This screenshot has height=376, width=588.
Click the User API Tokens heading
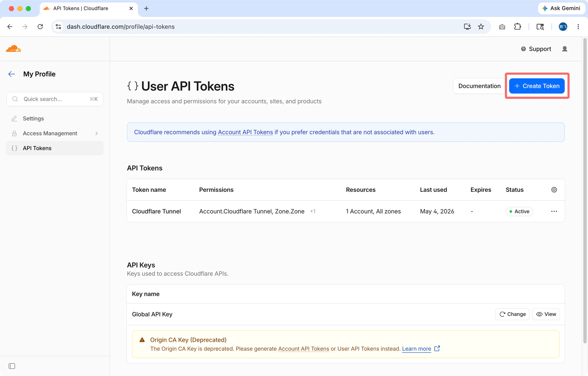188,86
